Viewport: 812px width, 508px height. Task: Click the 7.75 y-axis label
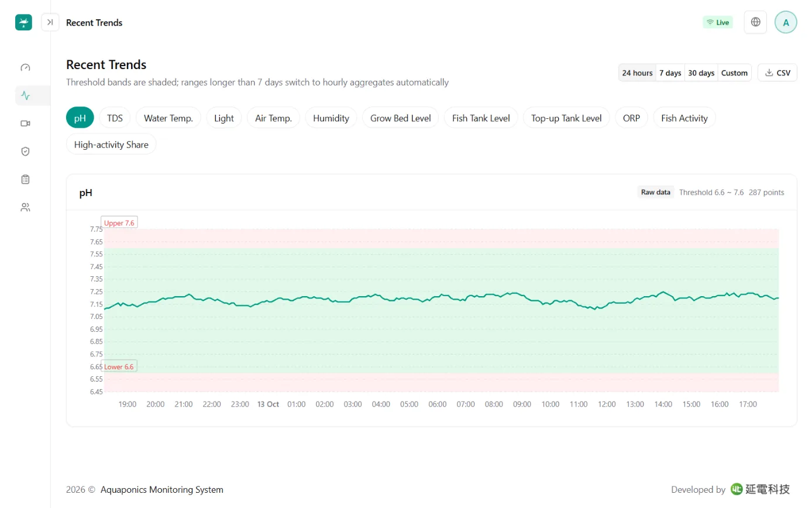[97, 229]
